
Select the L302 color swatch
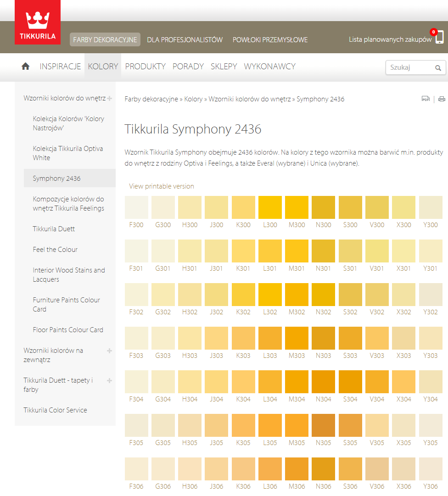click(270, 295)
